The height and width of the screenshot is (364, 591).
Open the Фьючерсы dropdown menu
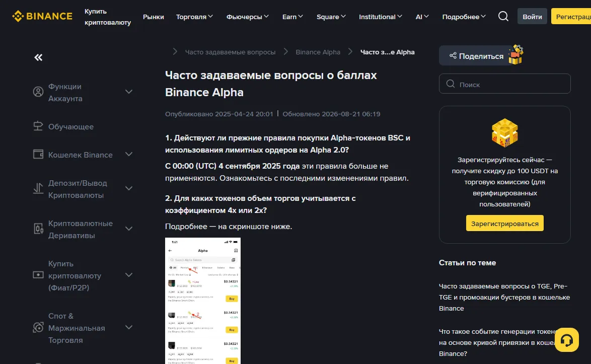[x=247, y=17]
